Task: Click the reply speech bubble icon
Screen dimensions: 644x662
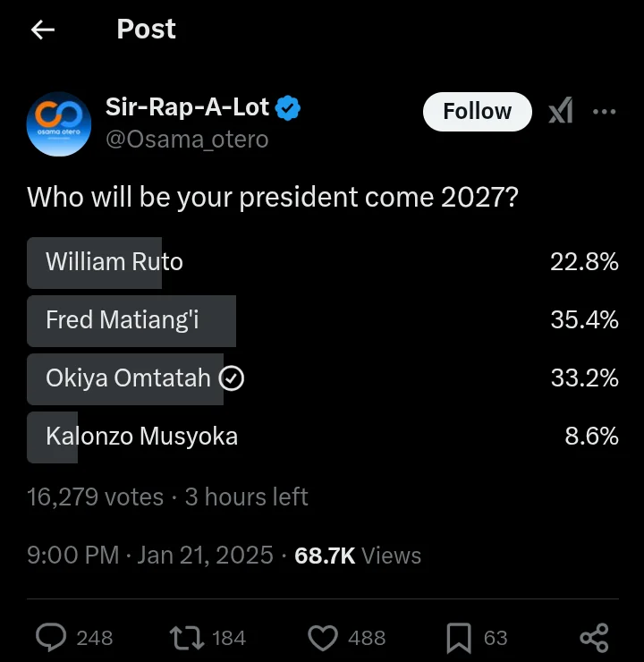Action: pos(51,637)
